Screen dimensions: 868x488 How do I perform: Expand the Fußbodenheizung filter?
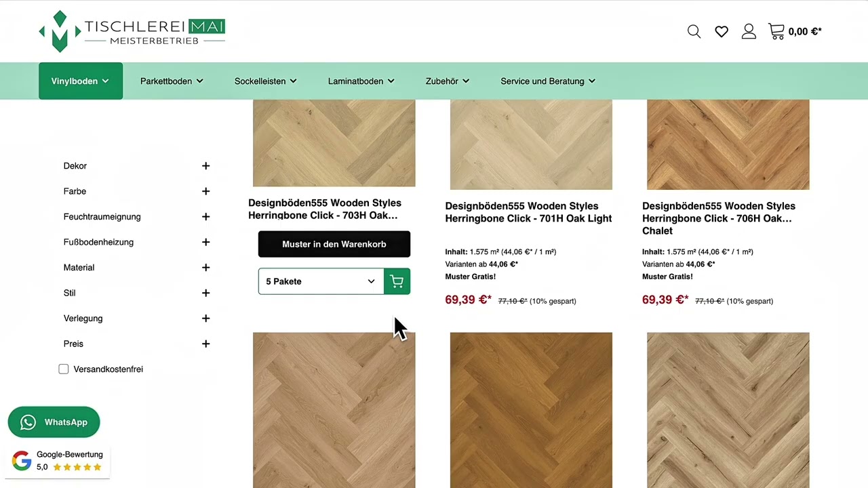[205, 242]
